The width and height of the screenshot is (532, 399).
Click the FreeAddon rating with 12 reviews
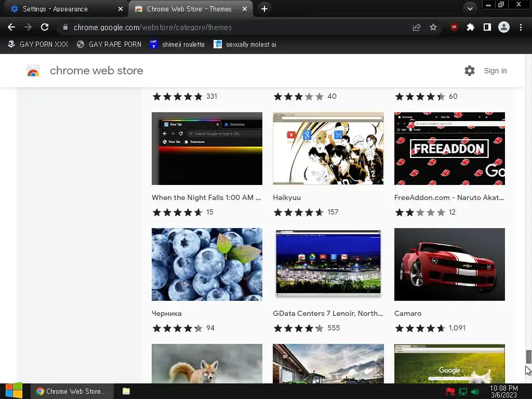coord(425,212)
